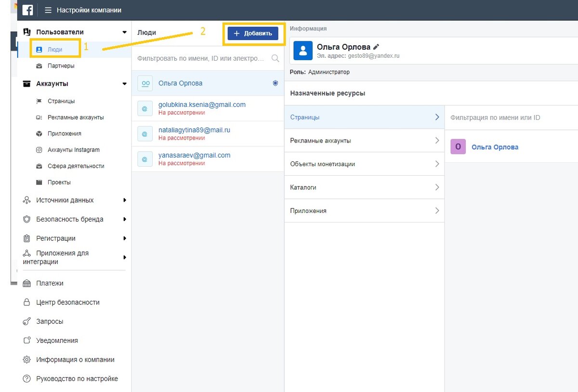Viewport: 578px width, 392px height.
Task: Click the Пользователи section icon
Action: click(27, 32)
